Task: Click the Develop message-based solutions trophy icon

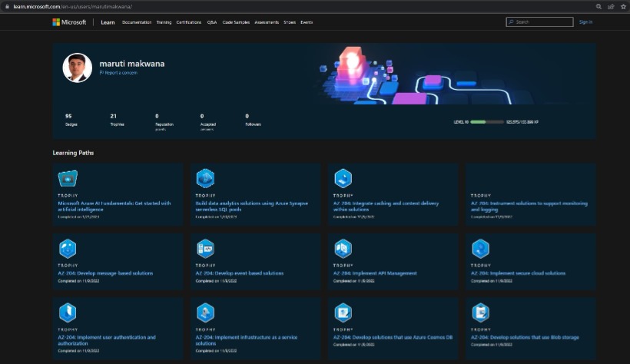Action: pos(68,248)
